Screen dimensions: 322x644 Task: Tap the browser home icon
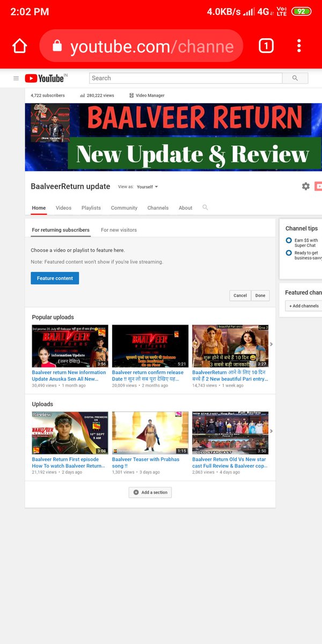click(x=19, y=46)
